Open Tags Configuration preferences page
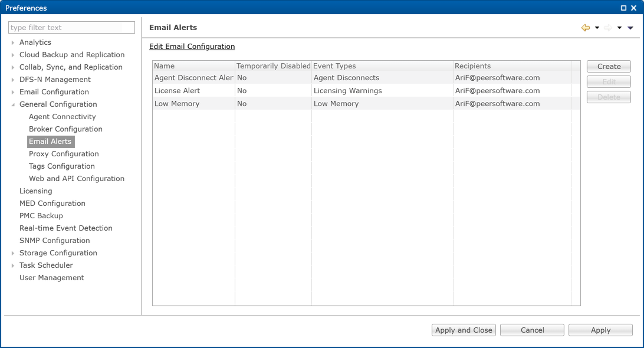The width and height of the screenshot is (644, 348). [x=61, y=166]
